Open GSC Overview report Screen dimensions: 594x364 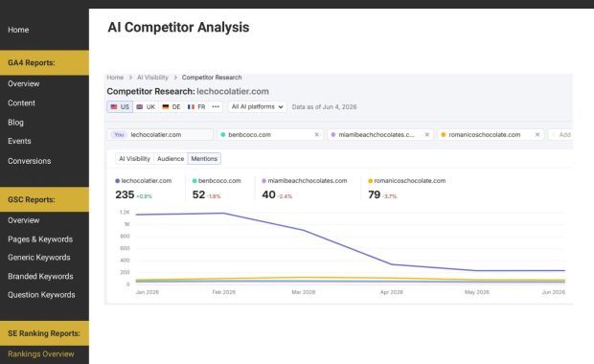click(24, 220)
